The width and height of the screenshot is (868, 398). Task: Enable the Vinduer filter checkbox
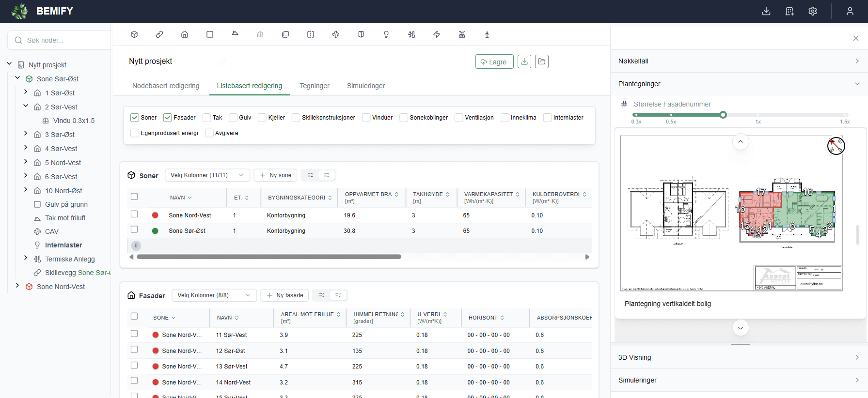366,118
